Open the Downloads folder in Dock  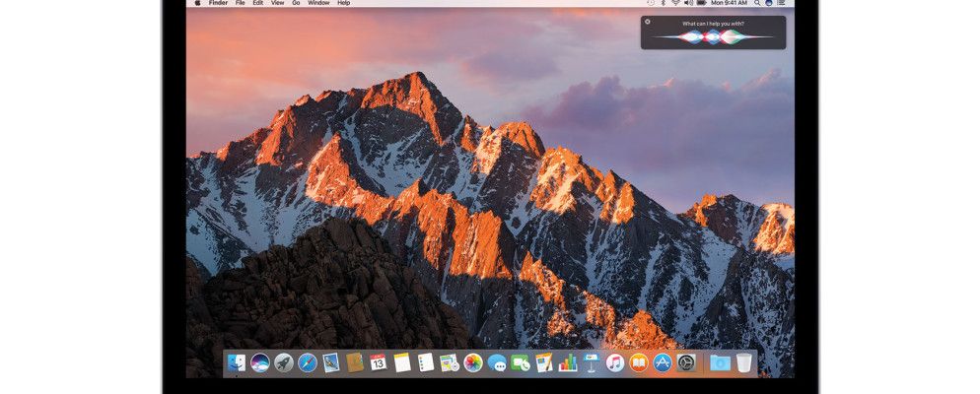(720, 362)
